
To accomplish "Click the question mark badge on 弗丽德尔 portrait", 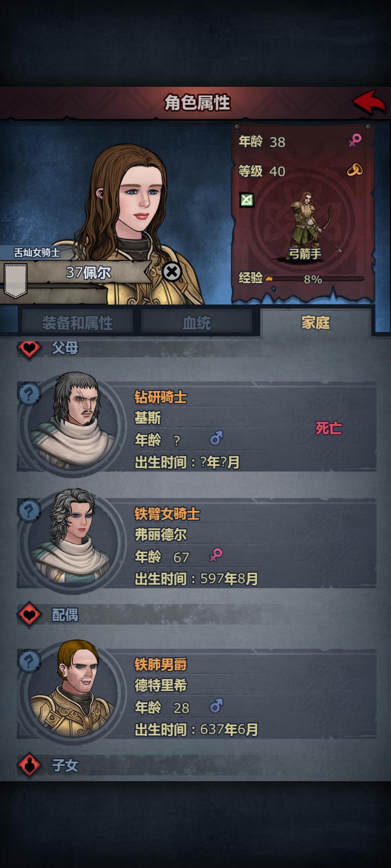I will [x=29, y=511].
